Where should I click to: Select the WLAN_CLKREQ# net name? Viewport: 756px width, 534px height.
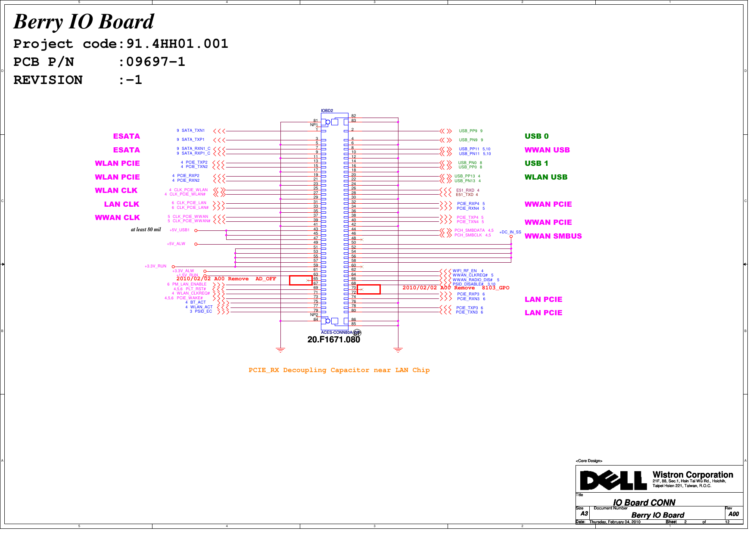pyautogui.click(x=193, y=293)
